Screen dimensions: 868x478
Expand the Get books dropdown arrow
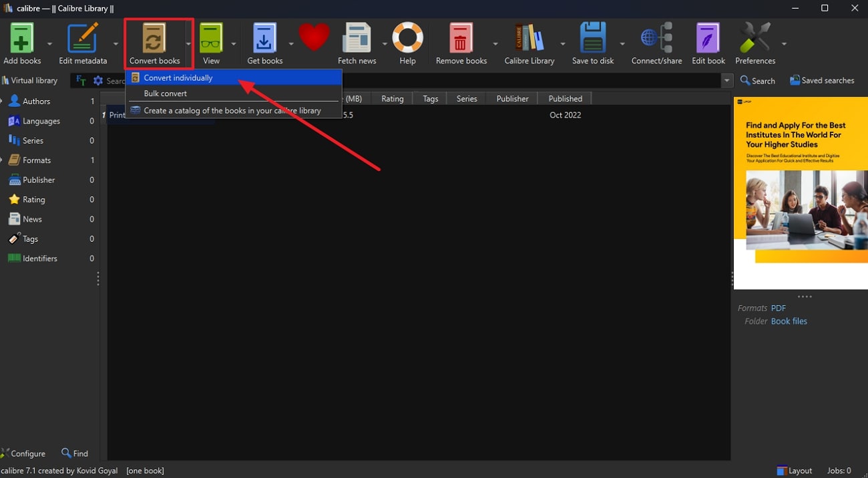click(x=291, y=44)
